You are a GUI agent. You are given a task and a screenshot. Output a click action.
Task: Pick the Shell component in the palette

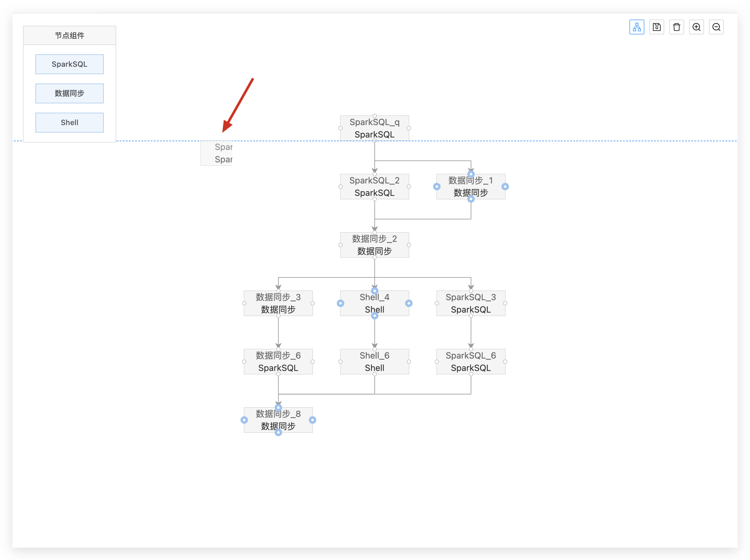point(70,123)
